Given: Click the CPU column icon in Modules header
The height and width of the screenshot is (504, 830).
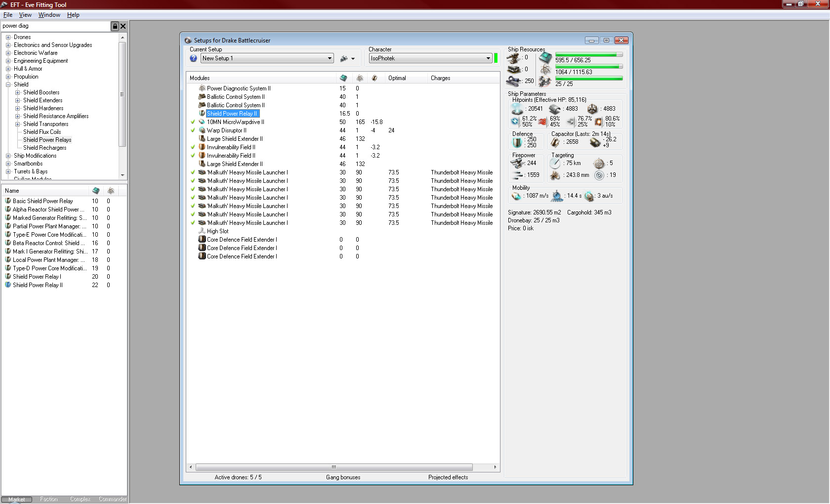Looking at the screenshot, I should click(343, 78).
